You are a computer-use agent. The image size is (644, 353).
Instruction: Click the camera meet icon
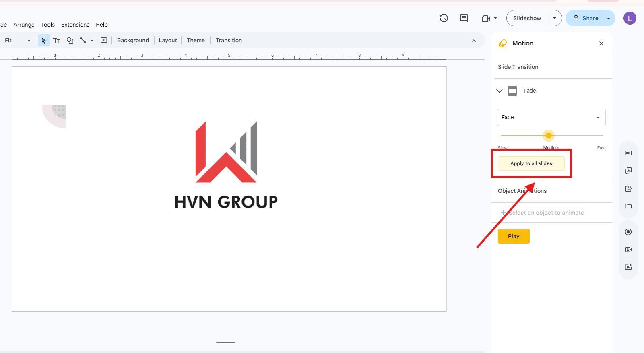pos(486,18)
